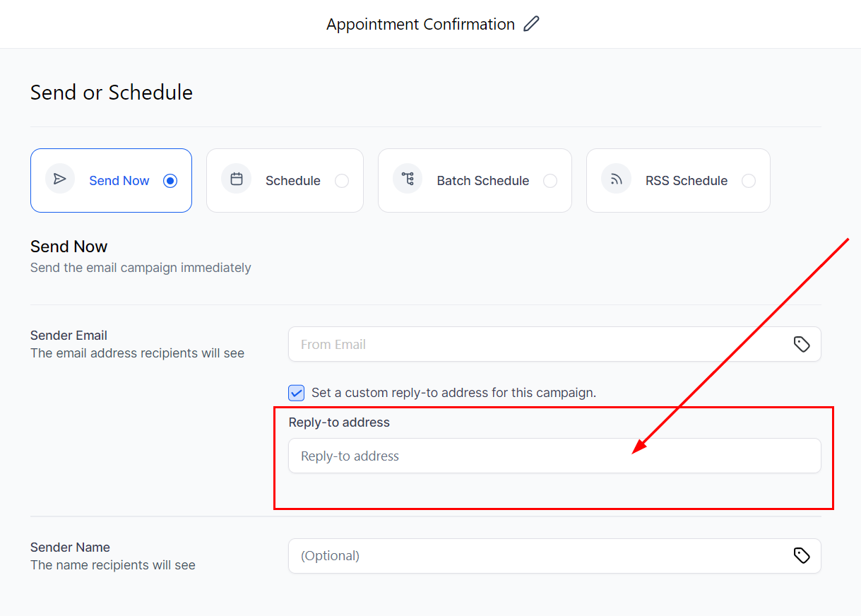Focus the Reply-to address input field
The height and width of the screenshot is (616, 861).
pos(554,456)
